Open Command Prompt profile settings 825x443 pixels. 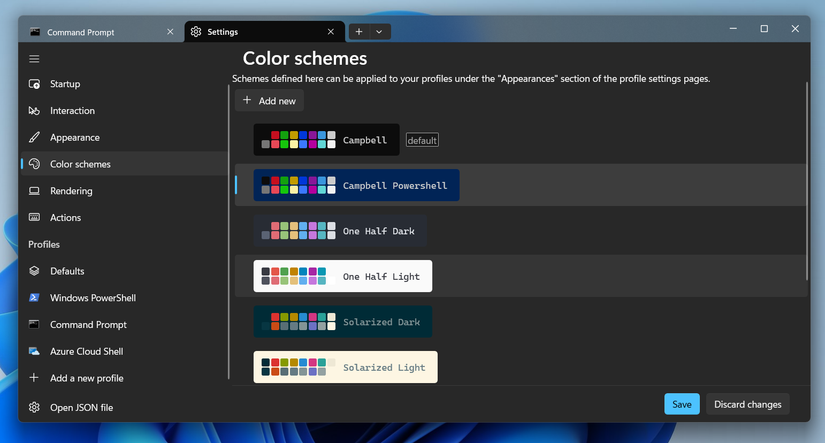[125, 325]
